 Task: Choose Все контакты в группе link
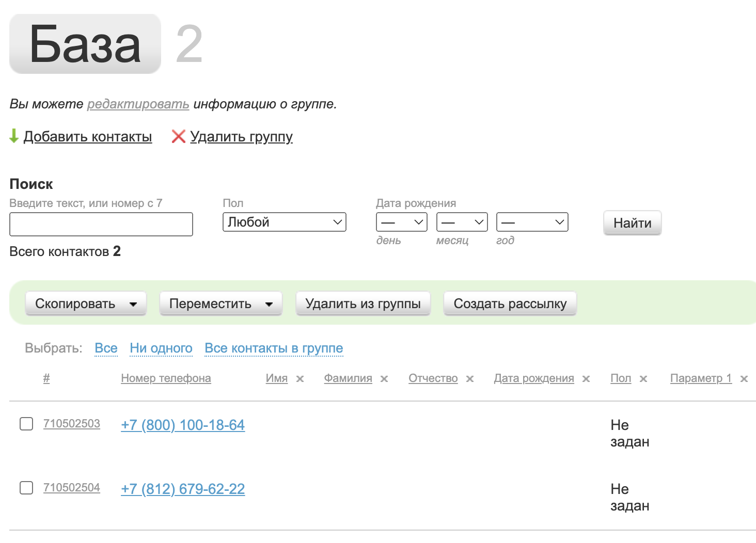click(274, 348)
